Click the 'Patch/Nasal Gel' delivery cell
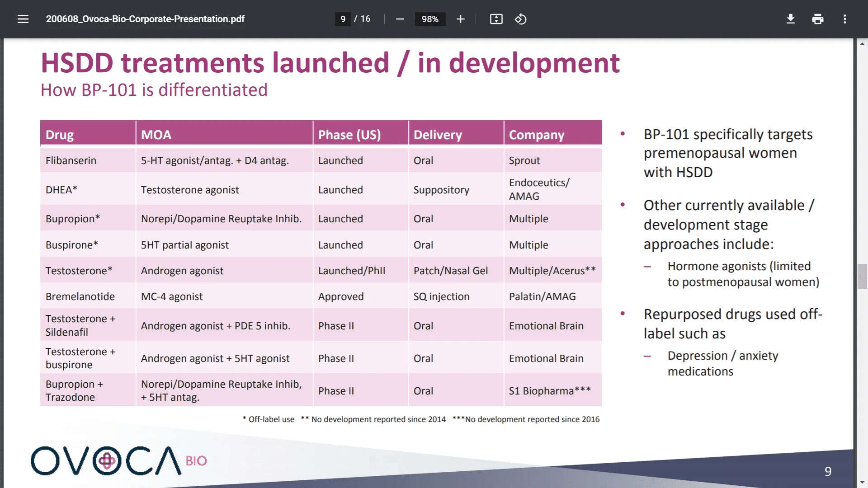This screenshot has height=488, width=868. click(x=456, y=271)
